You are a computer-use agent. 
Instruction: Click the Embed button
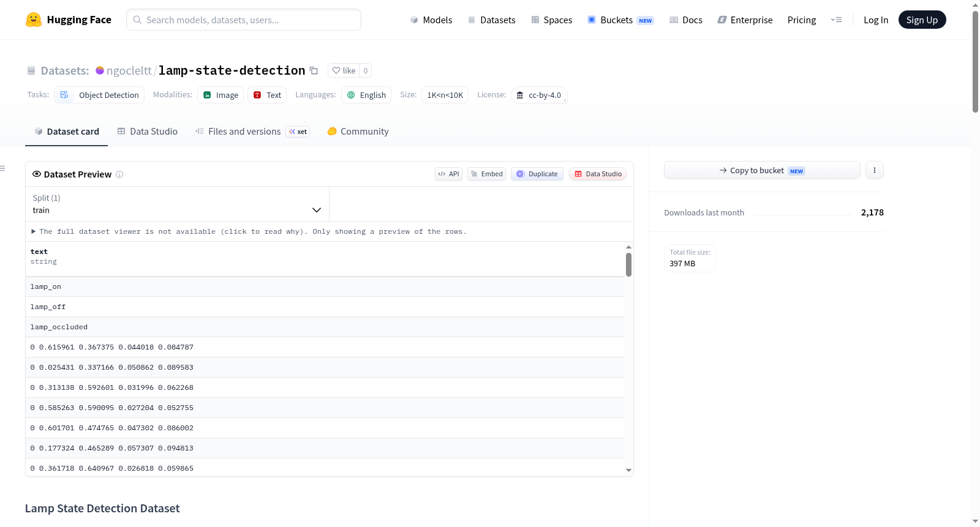tap(487, 174)
